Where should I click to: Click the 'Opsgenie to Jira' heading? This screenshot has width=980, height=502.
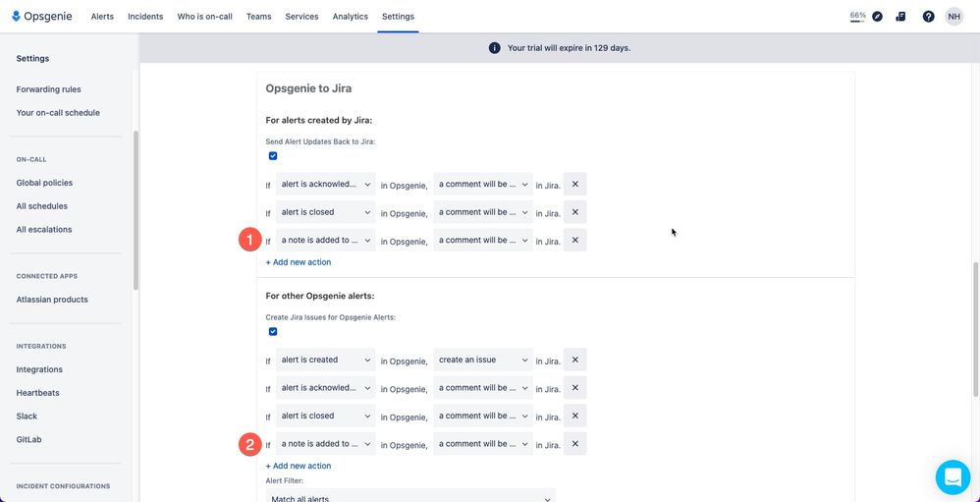308,88
